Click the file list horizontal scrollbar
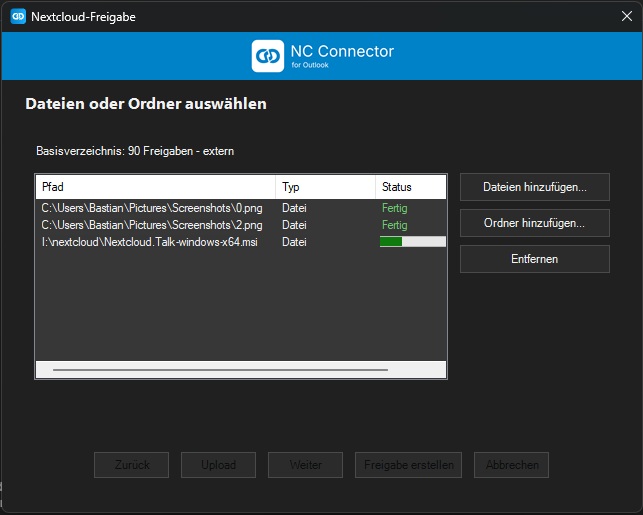 click(220, 370)
